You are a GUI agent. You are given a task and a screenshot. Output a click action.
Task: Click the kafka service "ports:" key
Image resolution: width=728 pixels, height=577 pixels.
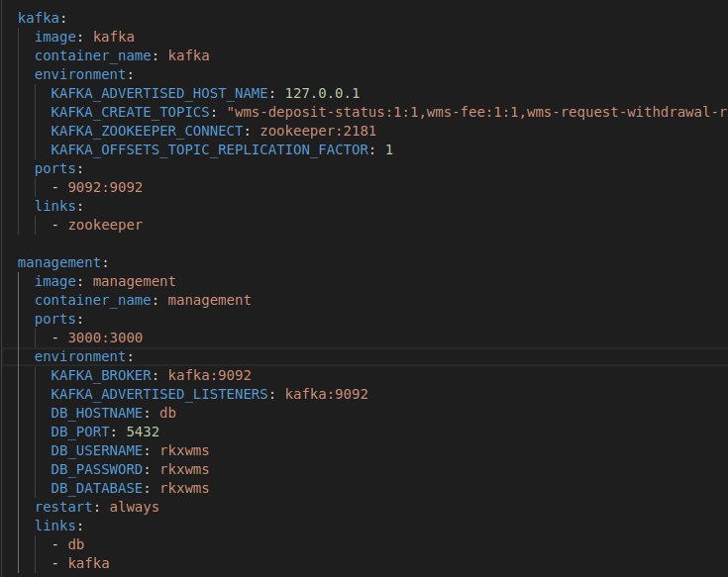click(58, 168)
